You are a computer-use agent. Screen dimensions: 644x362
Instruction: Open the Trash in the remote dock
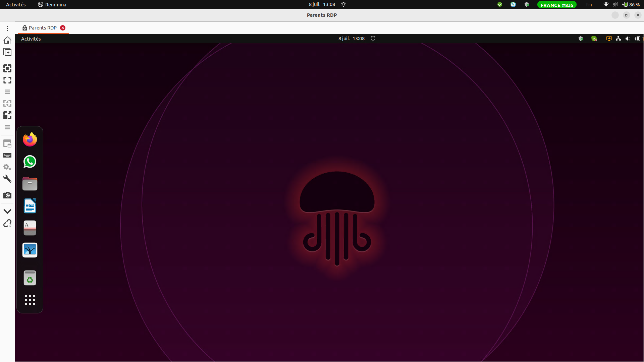pyautogui.click(x=30, y=278)
